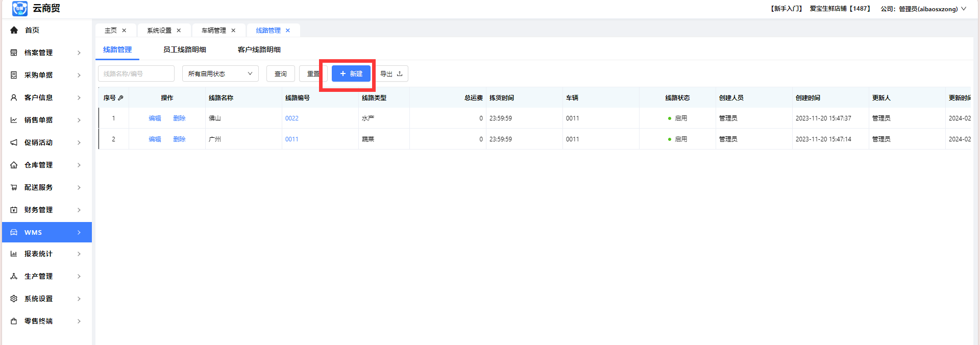Screen dimensions: 980x345
Task: Click 删除 for the 广州 route
Action: pyautogui.click(x=179, y=139)
